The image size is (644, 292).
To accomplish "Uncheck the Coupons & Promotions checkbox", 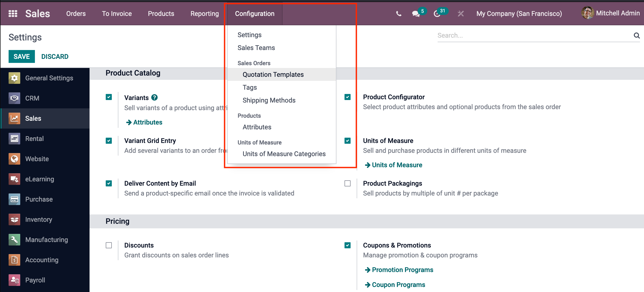I will pos(348,245).
